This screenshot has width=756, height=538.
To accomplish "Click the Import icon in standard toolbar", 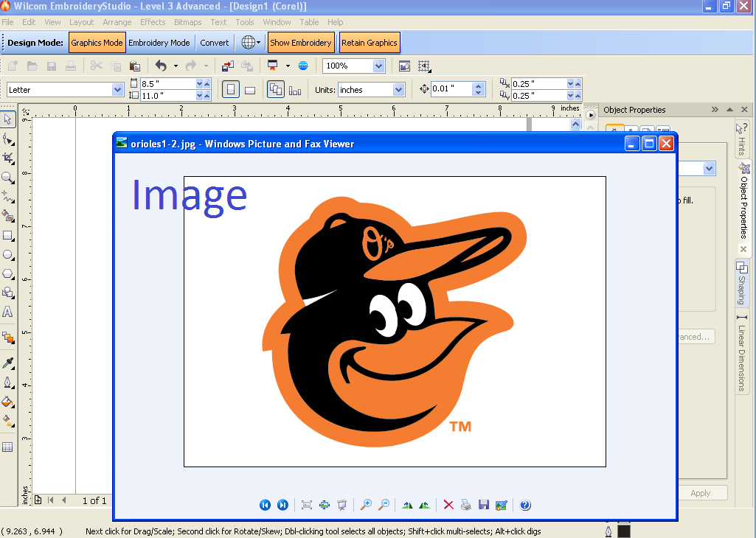I will [228, 66].
